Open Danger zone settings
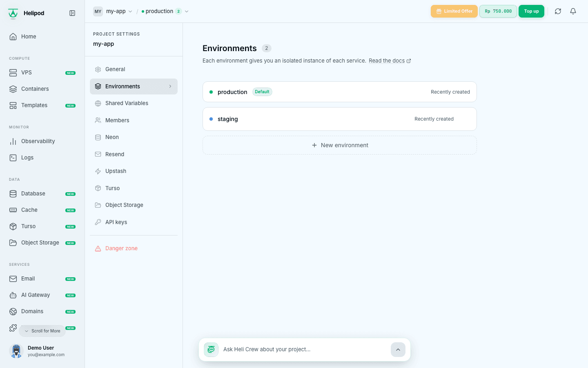 point(134,249)
